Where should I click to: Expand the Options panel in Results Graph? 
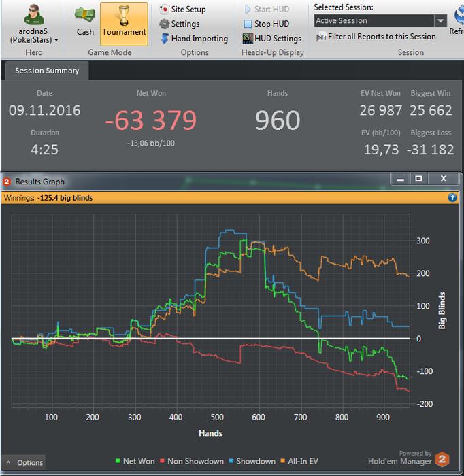point(23,462)
